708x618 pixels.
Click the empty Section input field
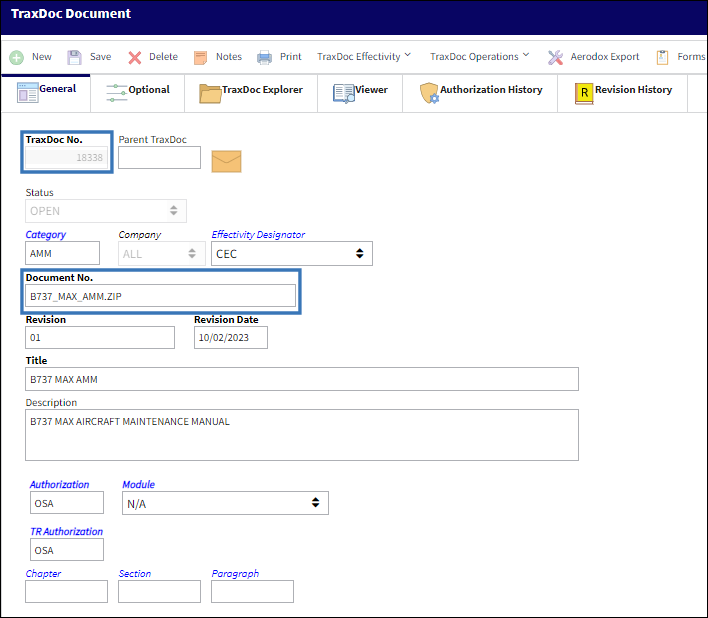pos(159,591)
